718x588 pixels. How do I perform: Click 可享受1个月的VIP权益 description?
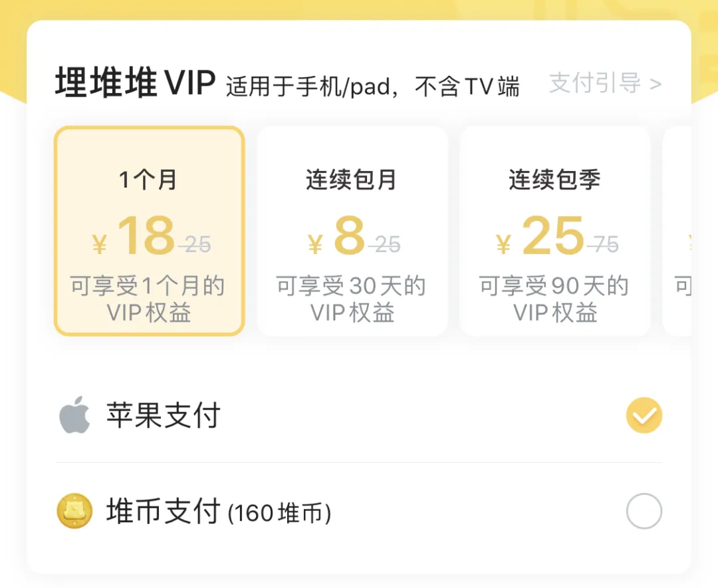[x=148, y=299]
